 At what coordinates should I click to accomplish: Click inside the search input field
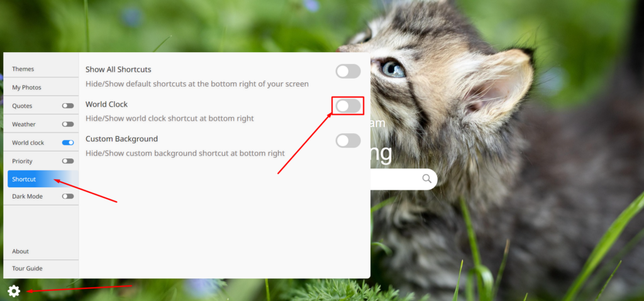pyautogui.click(x=394, y=179)
